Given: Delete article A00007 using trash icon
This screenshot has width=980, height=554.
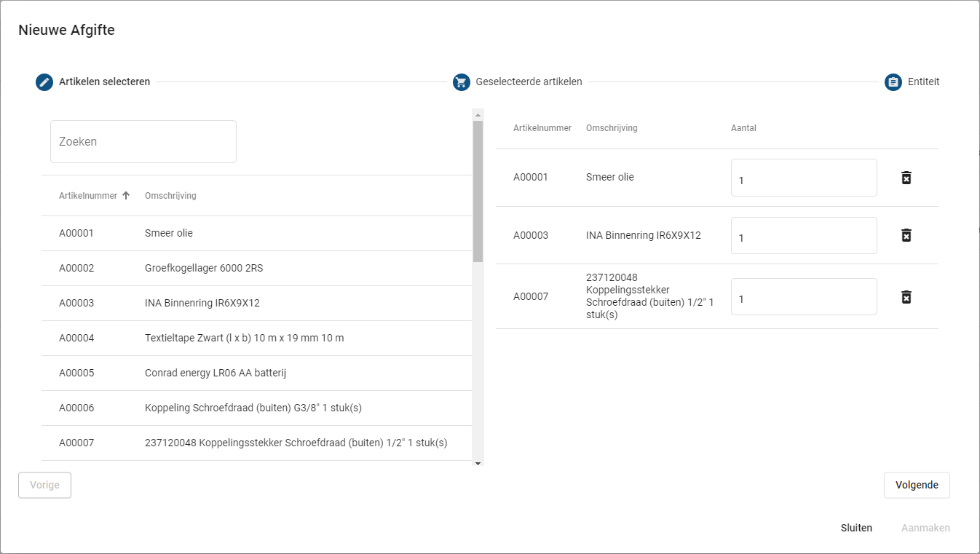Looking at the screenshot, I should coord(906,297).
